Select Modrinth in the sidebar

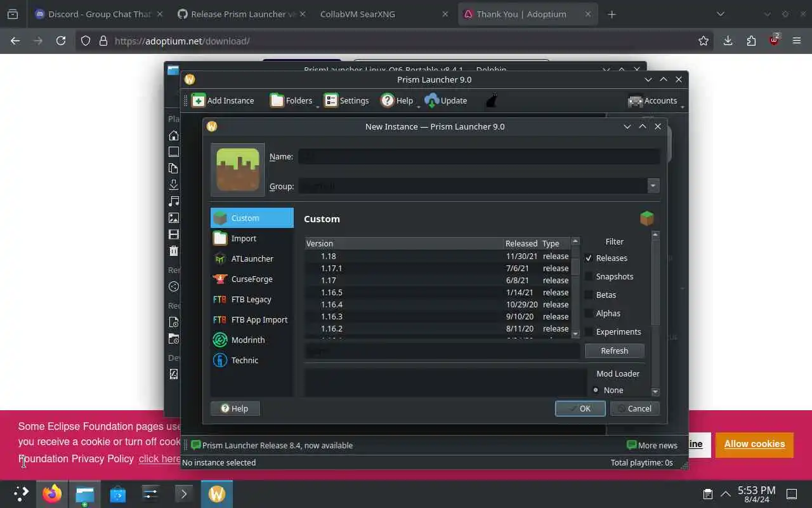tap(252, 340)
